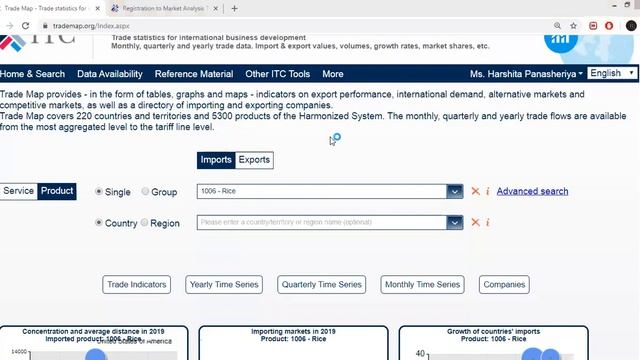Close the Trade Map tab

(x=98, y=8)
